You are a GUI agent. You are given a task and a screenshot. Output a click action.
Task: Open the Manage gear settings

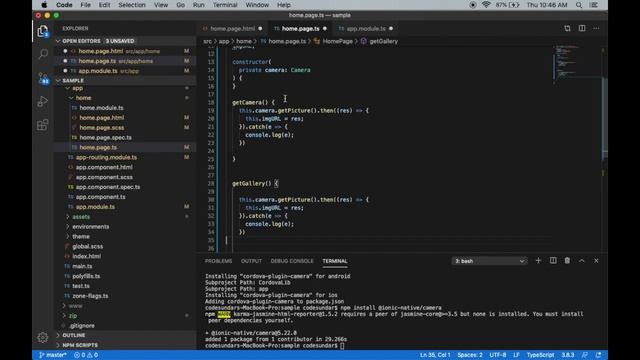(x=43, y=338)
